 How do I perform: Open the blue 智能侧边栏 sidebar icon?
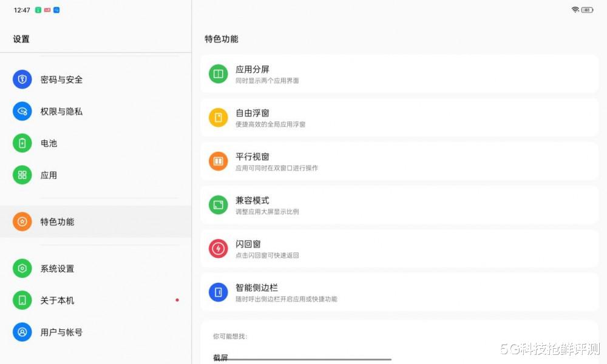(218, 292)
